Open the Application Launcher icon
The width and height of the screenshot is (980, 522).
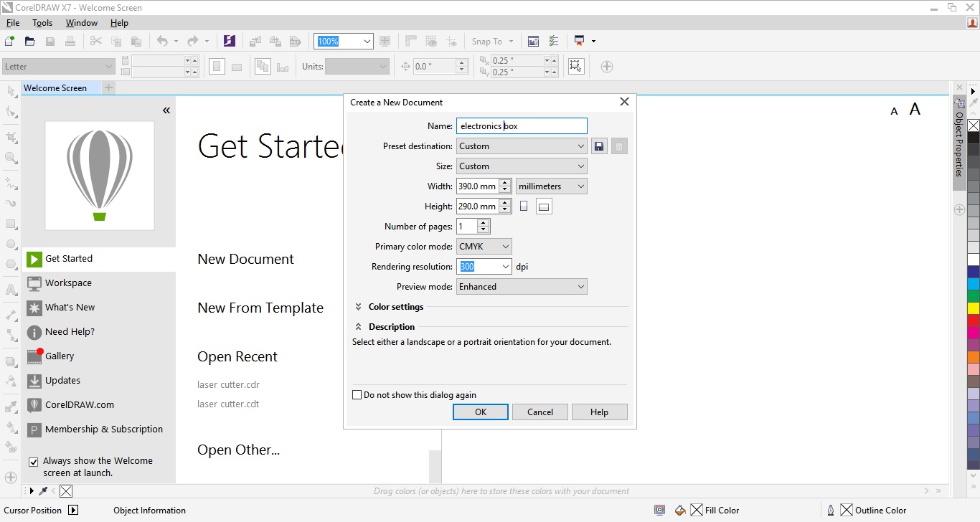click(580, 41)
